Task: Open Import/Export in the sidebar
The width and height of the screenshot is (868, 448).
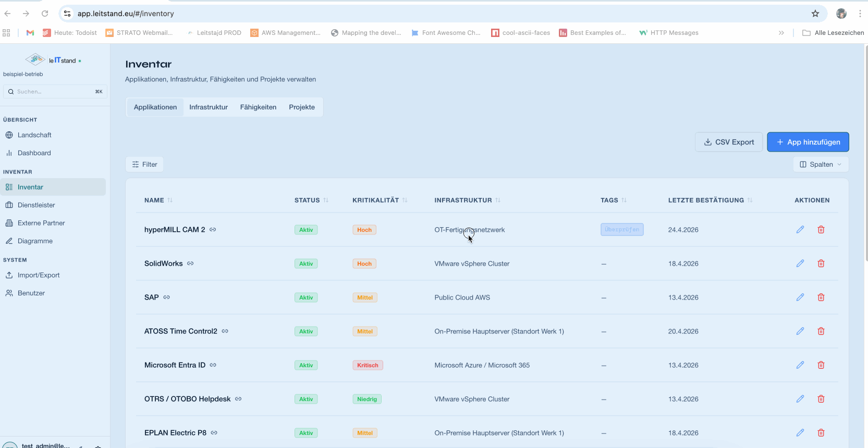Action: coord(53,275)
